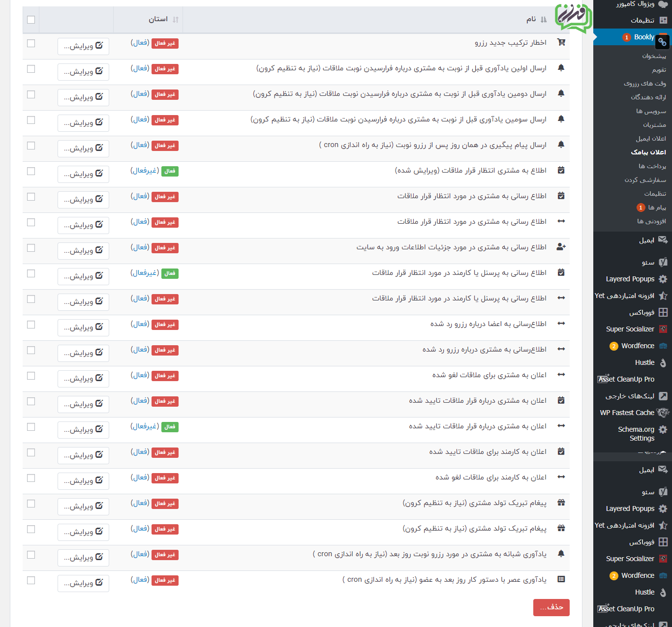The height and width of the screenshot is (627, 672).
Task: Open پرداخت ها in the Bookly submenu
Action: (652, 166)
